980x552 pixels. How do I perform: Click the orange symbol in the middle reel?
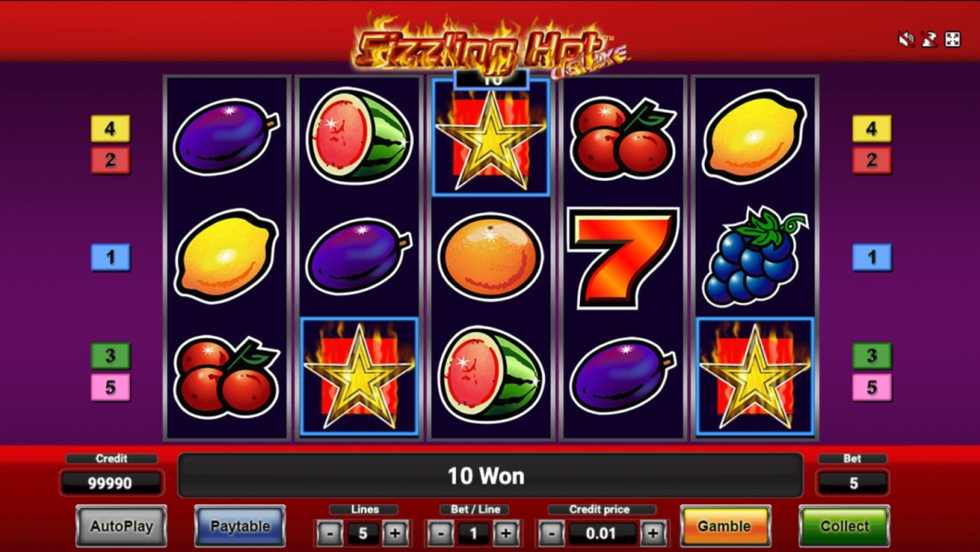(490, 258)
